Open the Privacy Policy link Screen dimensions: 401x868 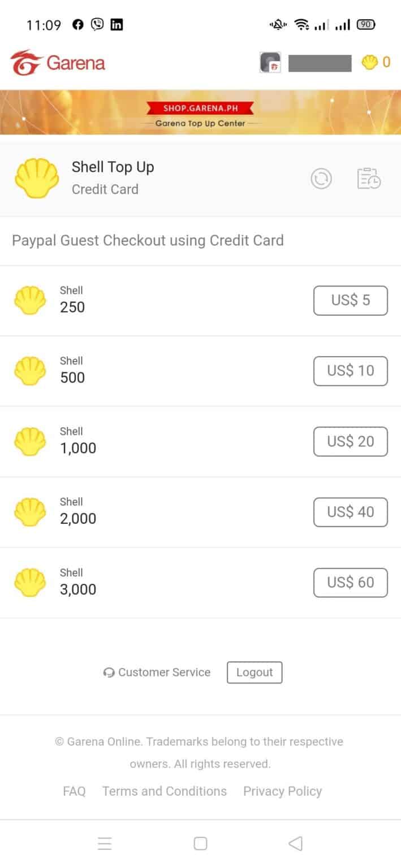(282, 791)
